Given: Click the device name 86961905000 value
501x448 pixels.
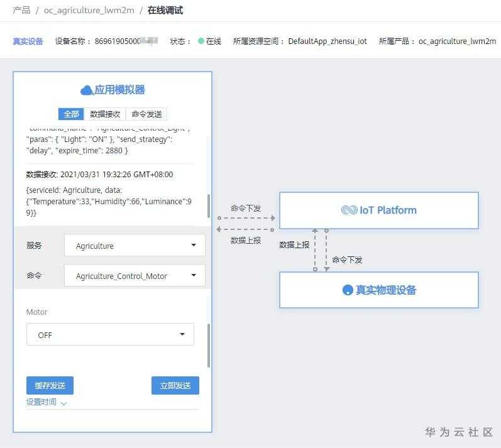Looking at the screenshot, I should (x=126, y=41).
